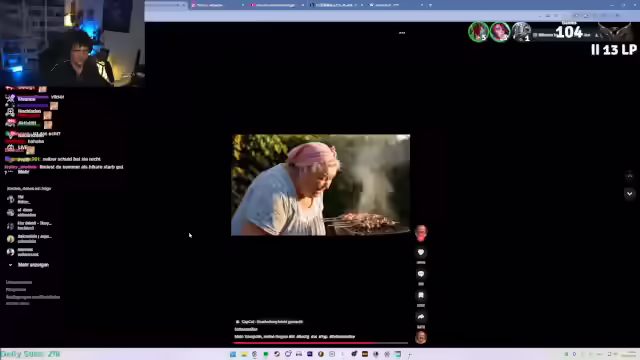
Task: Click the second champion portrait in the overlay
Action: pyautogui.click(x=500, y=31)
